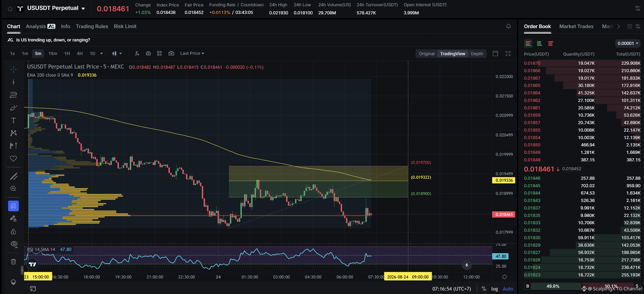Toggle logarithmic scale log button

[494, 289]
